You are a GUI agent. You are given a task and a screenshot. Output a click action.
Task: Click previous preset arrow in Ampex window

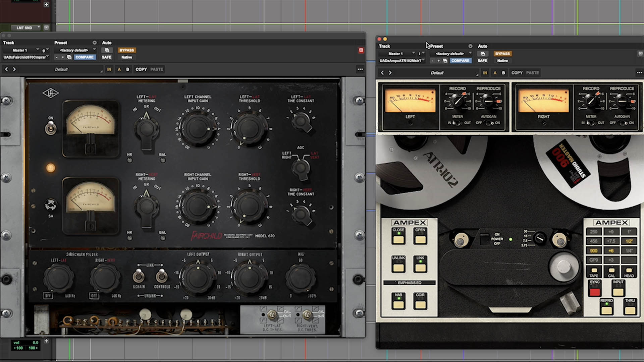click(x=382, y=73)
